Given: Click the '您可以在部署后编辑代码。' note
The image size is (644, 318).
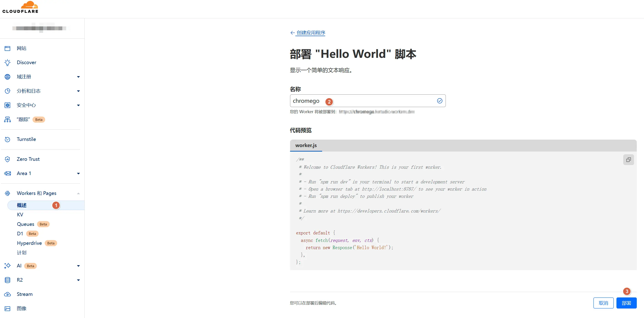Looking at the screenshot, I should click(x=314, y=303).
